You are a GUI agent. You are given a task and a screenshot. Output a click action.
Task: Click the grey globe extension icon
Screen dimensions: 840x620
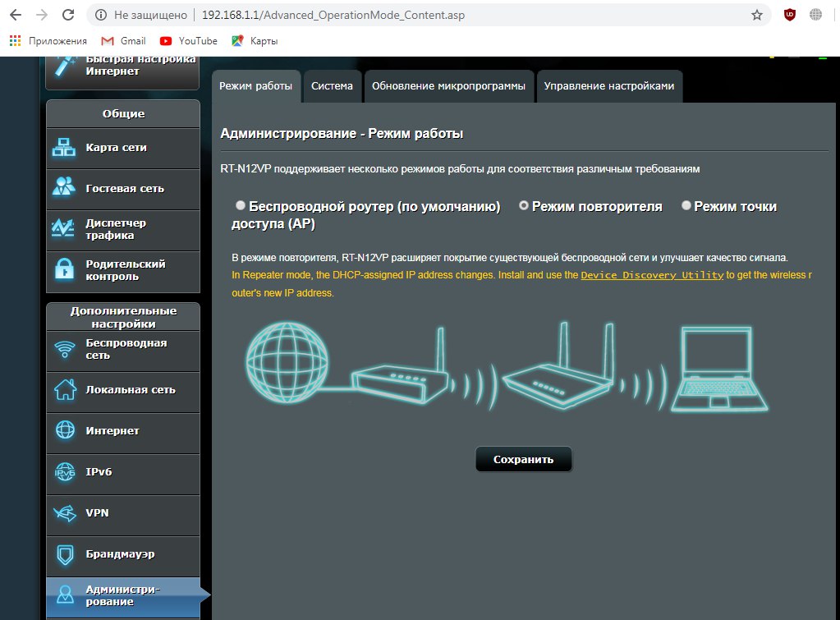click(815, 15)
